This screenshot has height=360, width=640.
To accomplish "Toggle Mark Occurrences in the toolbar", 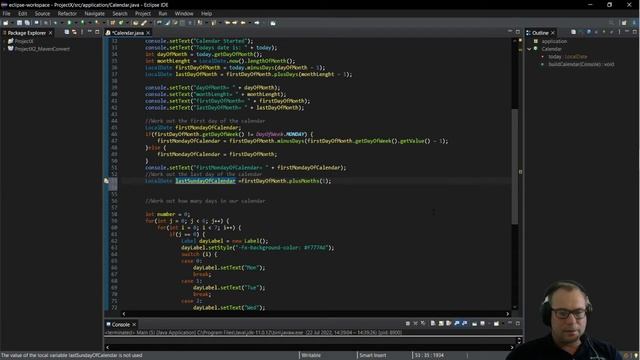I will click(x=167, y=23).
